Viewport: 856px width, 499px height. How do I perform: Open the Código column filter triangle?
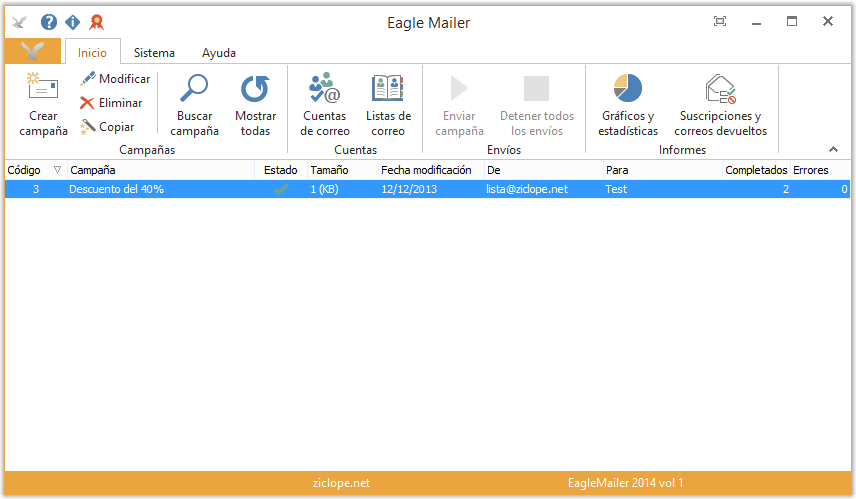57,170
